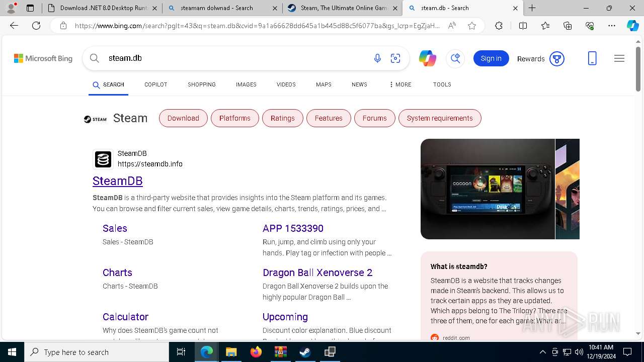Click the Forums chip
Viewport: 644px width, 362px height.
(375, 118)
